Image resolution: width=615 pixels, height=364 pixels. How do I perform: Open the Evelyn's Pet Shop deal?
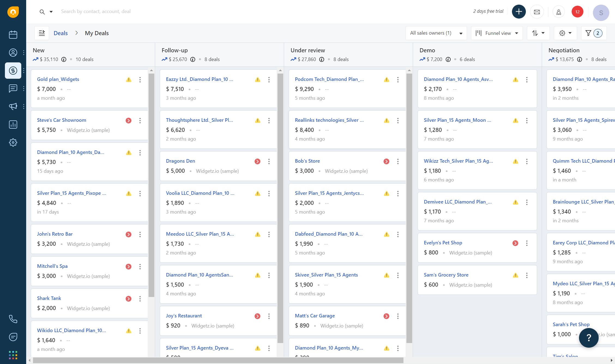(443, 242)
